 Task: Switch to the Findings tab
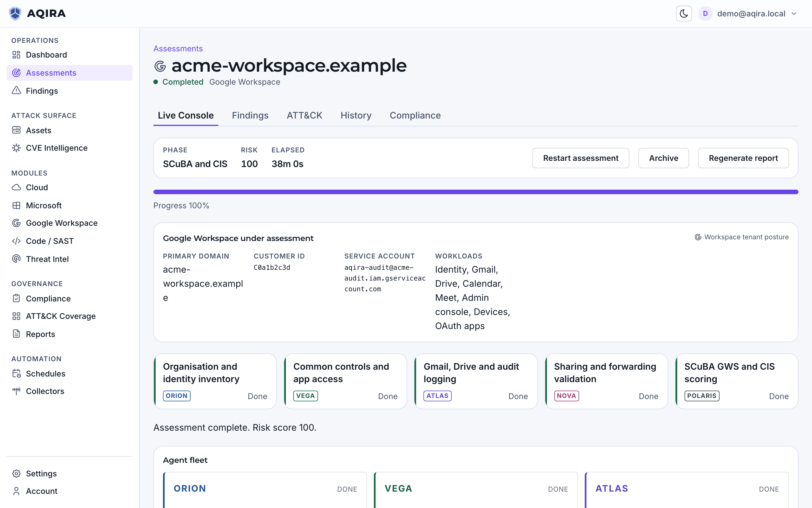click(x=250, y=115)
